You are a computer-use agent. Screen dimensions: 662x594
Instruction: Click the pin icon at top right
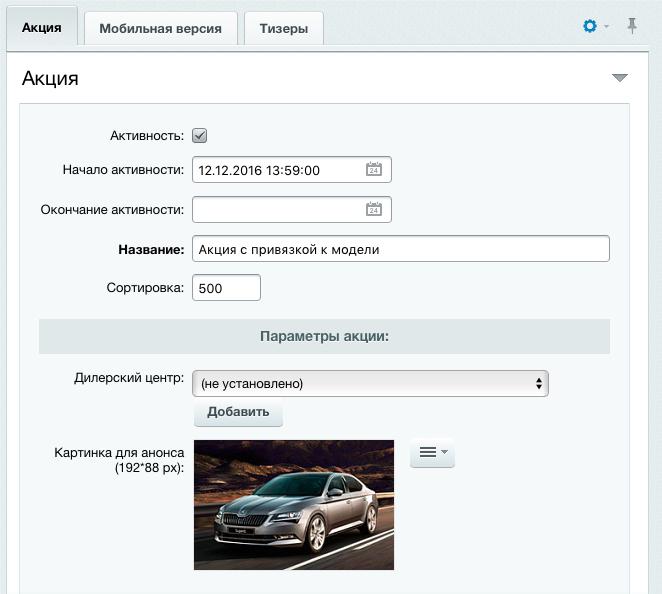[x=632, y=26]
